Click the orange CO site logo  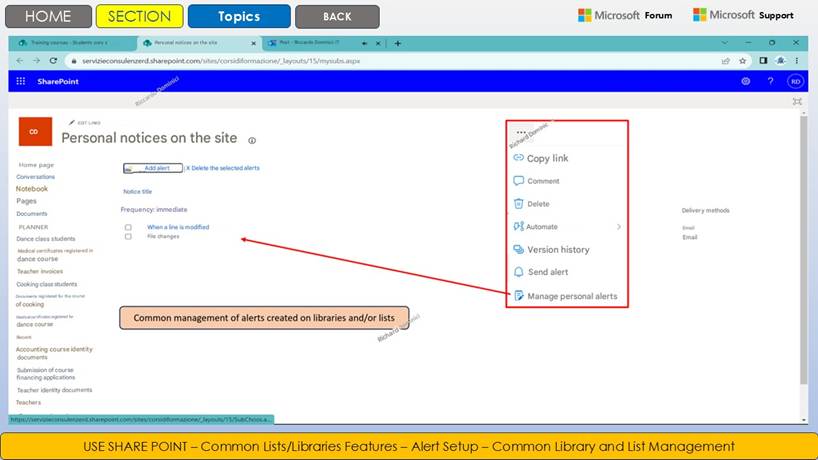point(35,131)
